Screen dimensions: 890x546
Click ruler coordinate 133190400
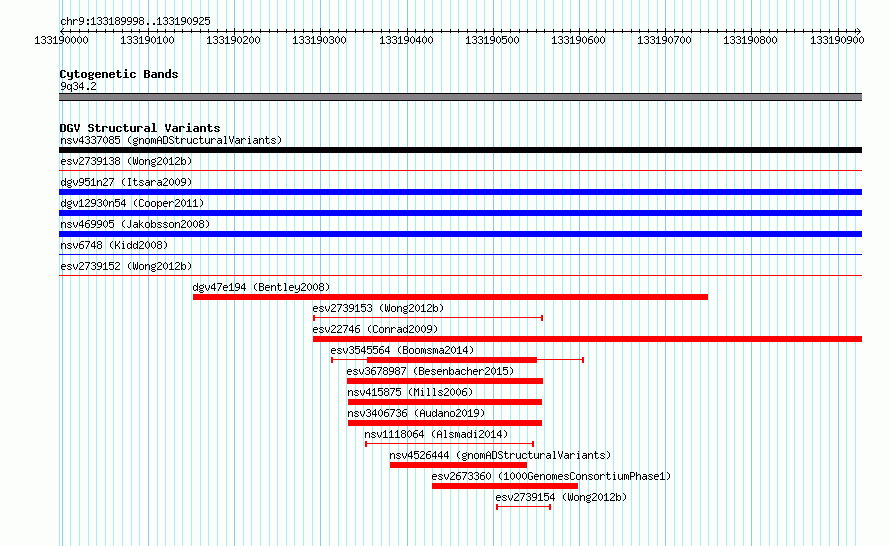coord(406,40)
